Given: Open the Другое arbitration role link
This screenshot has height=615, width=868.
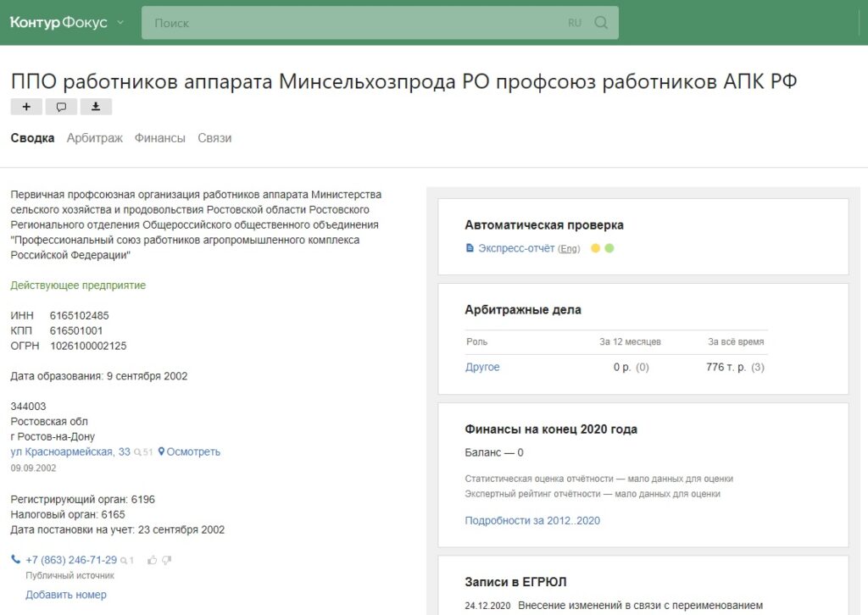Looking at the screenshot, I should click(482, 368).
